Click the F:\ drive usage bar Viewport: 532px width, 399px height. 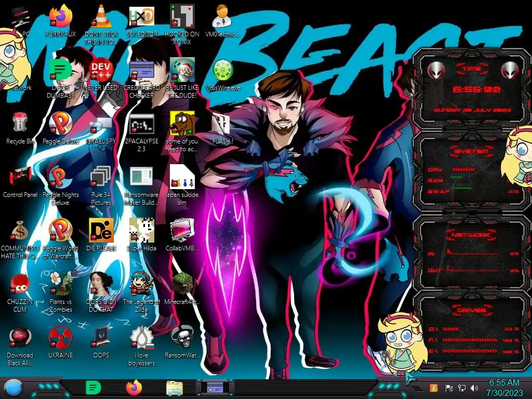pyautogui.click(x=470, y=340)
